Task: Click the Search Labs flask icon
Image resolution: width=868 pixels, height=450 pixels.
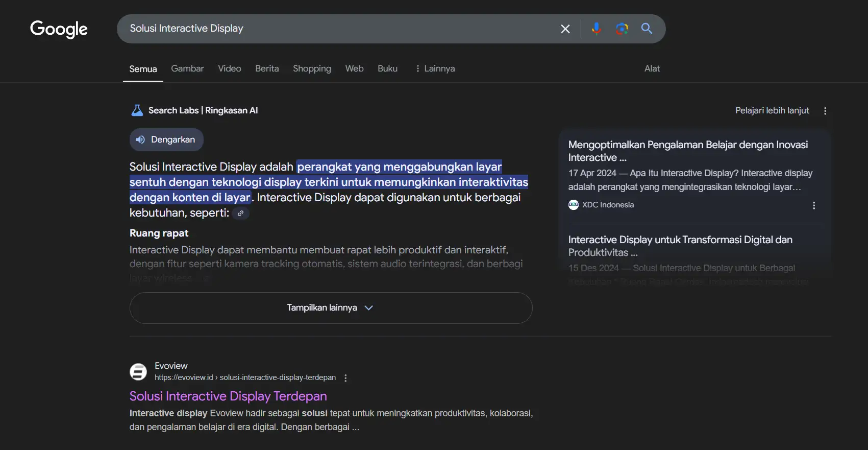Action: [137, 110]
